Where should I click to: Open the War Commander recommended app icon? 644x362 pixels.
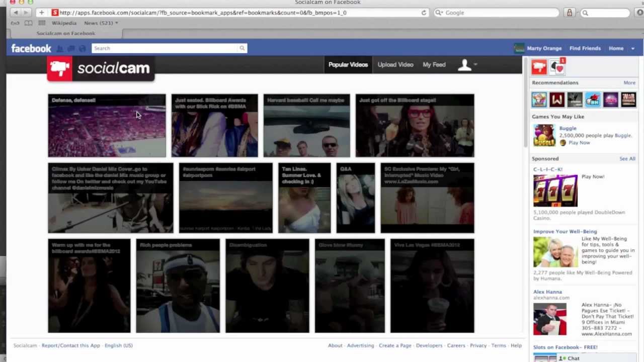[x=628, y=100]
